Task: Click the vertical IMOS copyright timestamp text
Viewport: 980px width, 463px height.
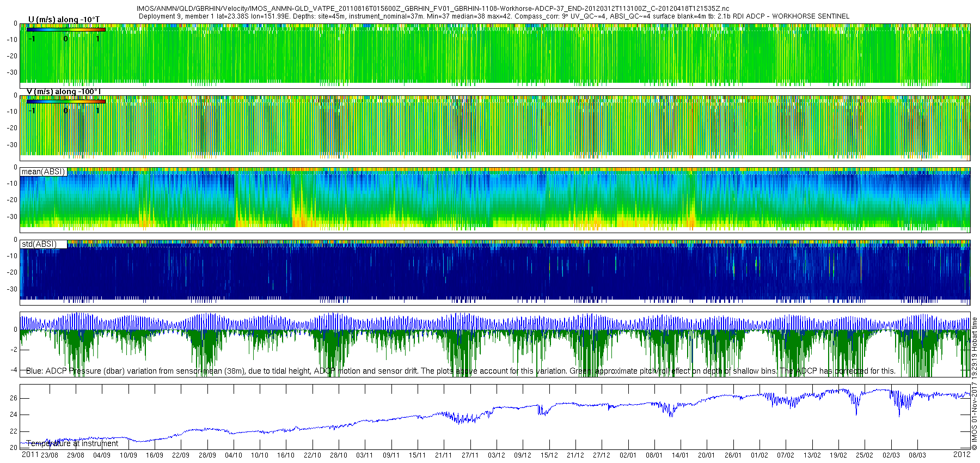Action: pyautogui.click(x=975, y=383)
